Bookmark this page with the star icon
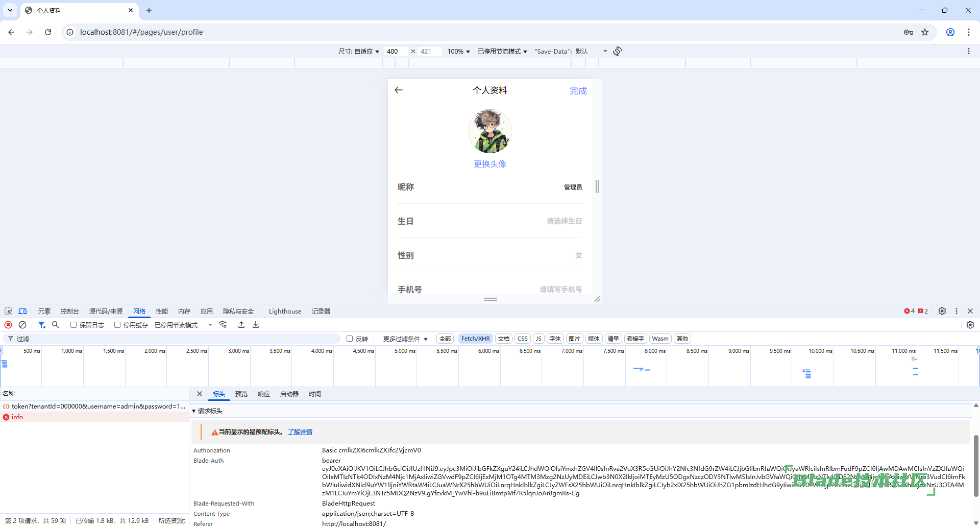Image resolution: width=980 pixels, height=527 pixels. [x=925, y=32]
